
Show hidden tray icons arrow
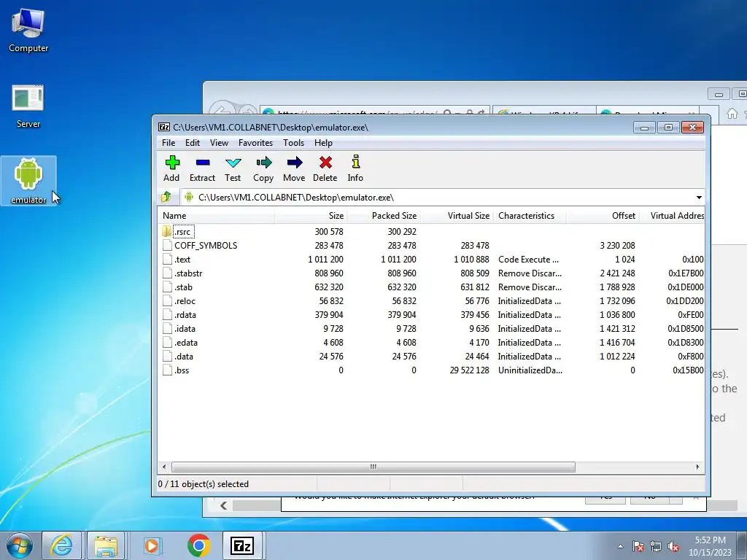pos(620,546)
